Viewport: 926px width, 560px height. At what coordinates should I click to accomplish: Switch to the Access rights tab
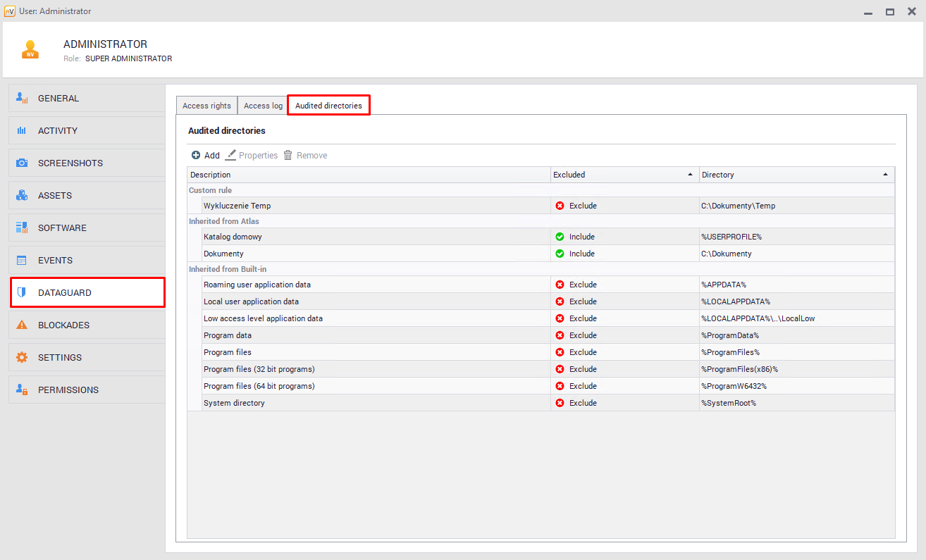(x=206, y=106)
